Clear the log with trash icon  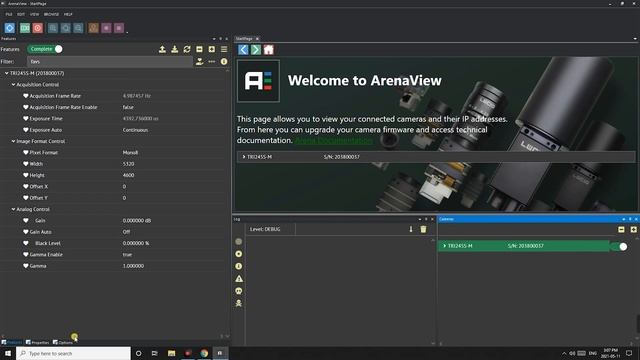coord(423,229)
